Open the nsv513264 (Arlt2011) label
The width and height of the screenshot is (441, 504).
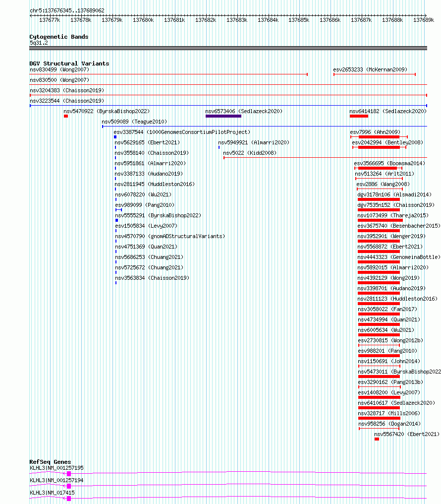[x=385, y=174]
